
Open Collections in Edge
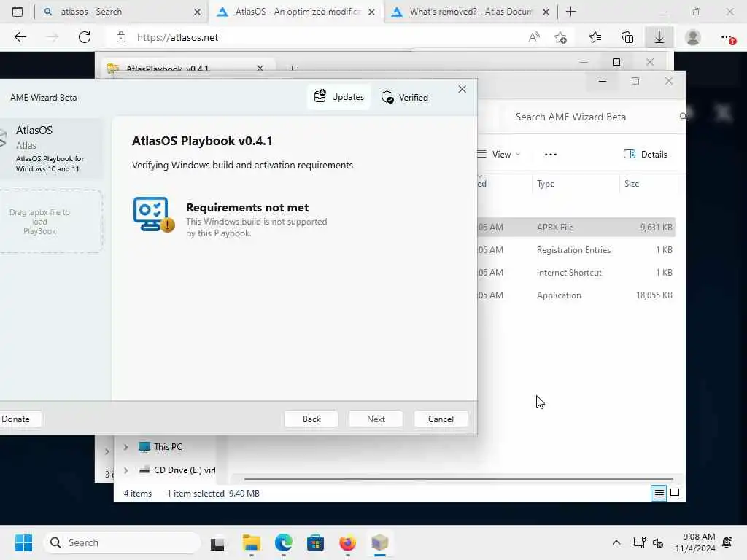click(627, 37)
